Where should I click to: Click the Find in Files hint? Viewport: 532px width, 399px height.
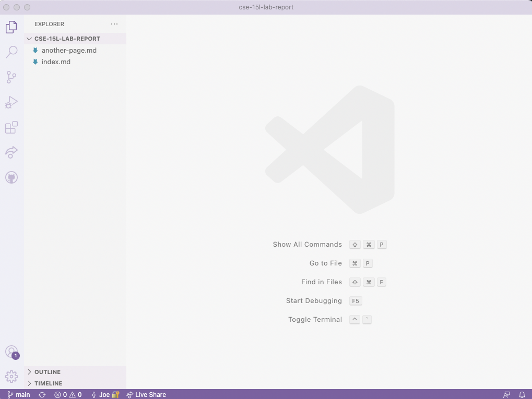322,282
